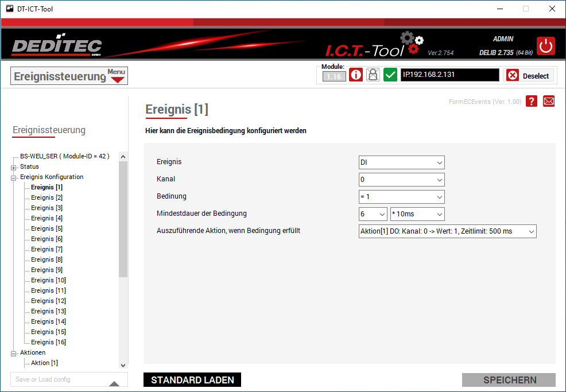The width and height of the screenshot is (566, 392).
Task: Collapse the Ereignis Konfiguration tree node
Action: click(x=13, y=177)
